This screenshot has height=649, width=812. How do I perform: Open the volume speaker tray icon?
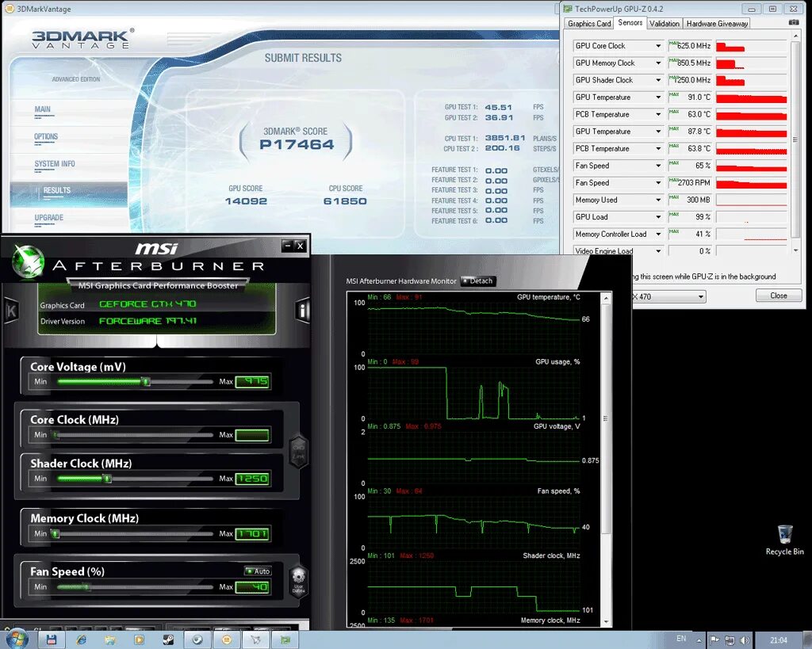pos(745,640)
